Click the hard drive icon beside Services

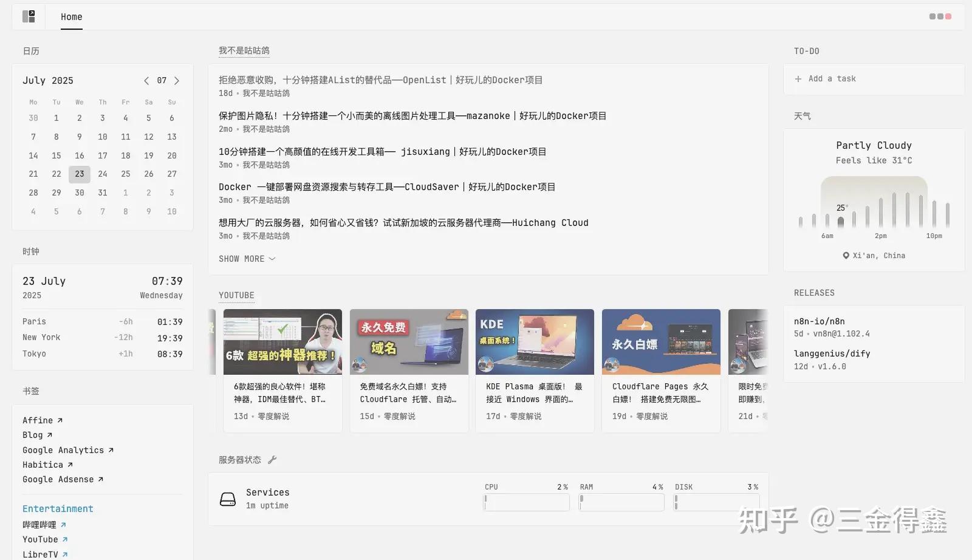227,498
